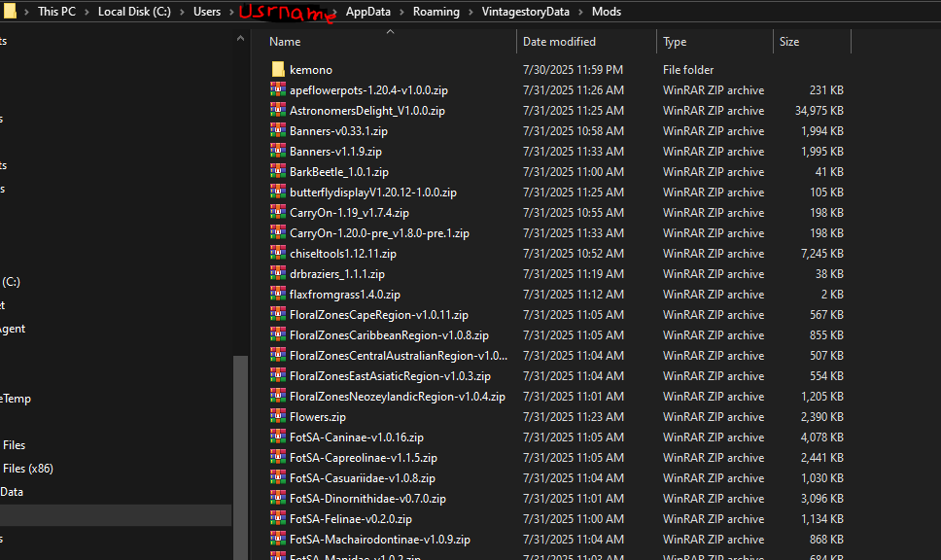Toggle the Name column sort order arrow
The height and width of the screenshot is (560, 941).
click(x=390, y=30)
